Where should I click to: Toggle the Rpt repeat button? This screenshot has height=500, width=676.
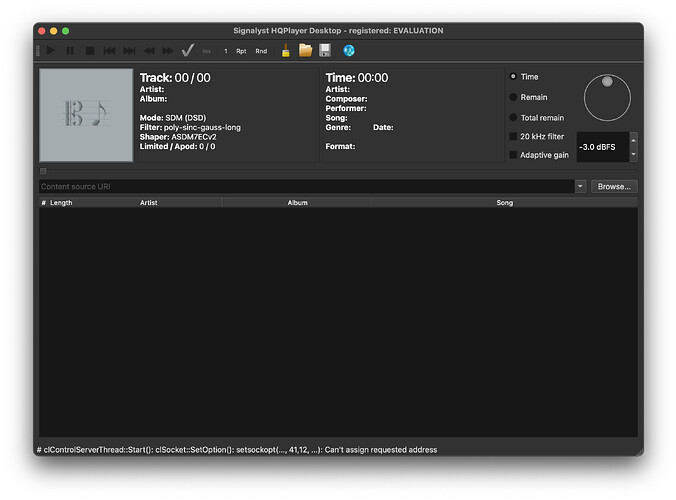tap(241, 51)
